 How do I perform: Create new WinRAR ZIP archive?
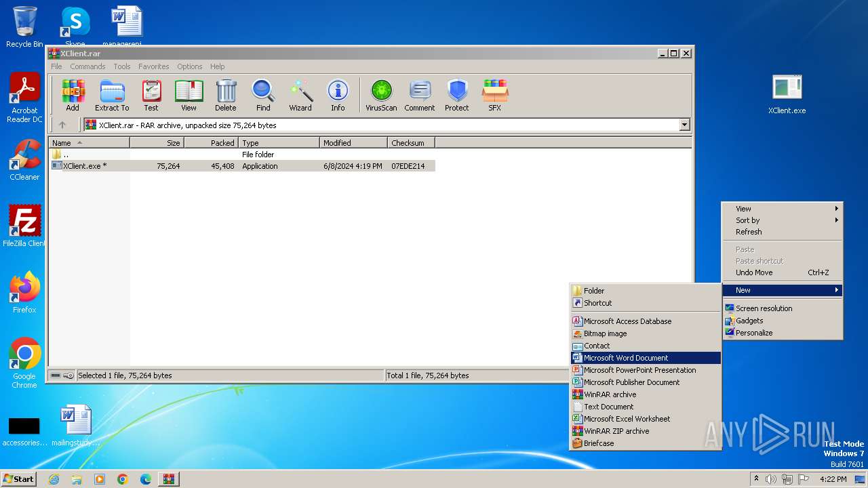[x=646, y=431]
